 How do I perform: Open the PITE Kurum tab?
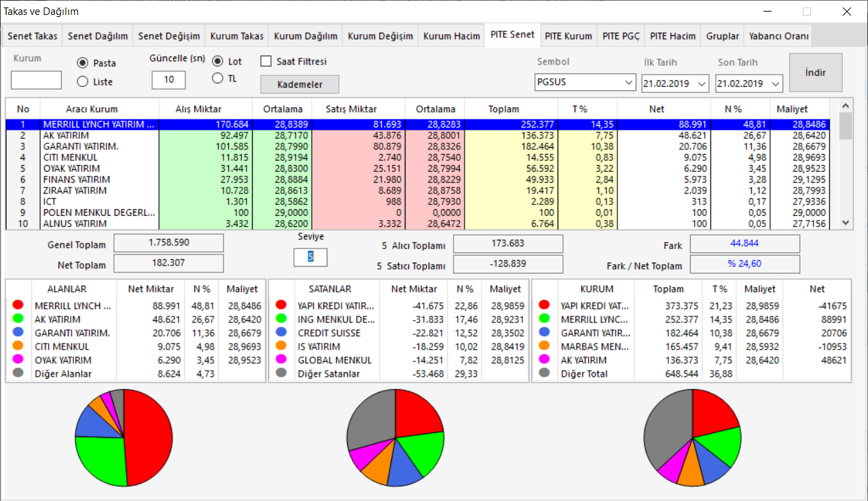point(568,36)
